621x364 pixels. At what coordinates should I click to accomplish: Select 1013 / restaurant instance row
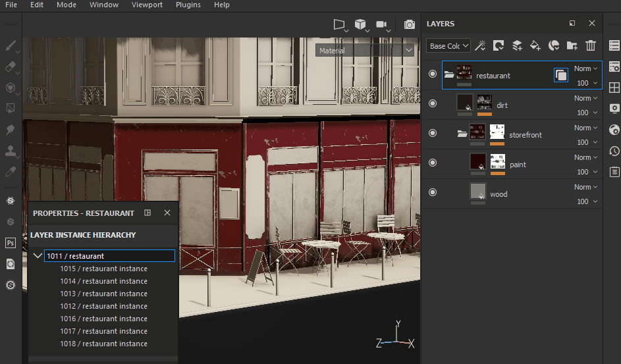click(104, 294)
